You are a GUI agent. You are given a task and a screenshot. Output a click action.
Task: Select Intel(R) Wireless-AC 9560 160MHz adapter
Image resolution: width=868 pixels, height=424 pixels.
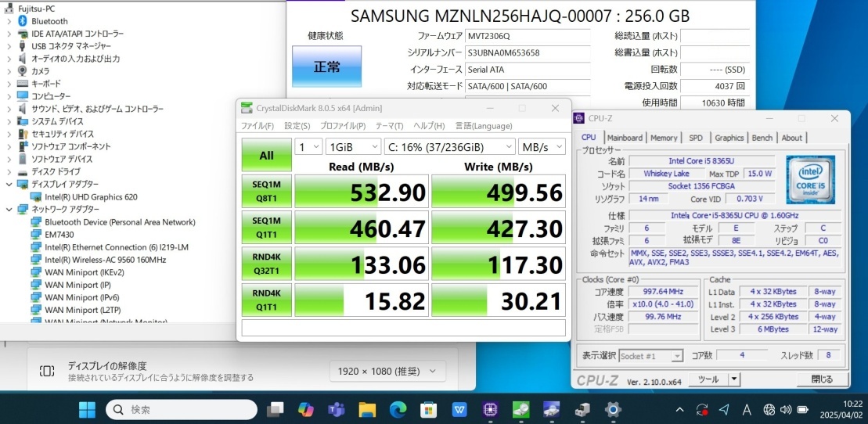point(105,260)
